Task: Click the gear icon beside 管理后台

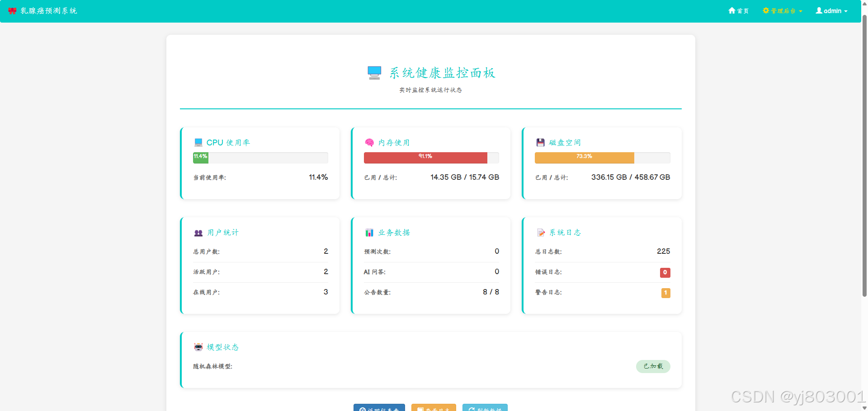Action: tap(766, 10)
